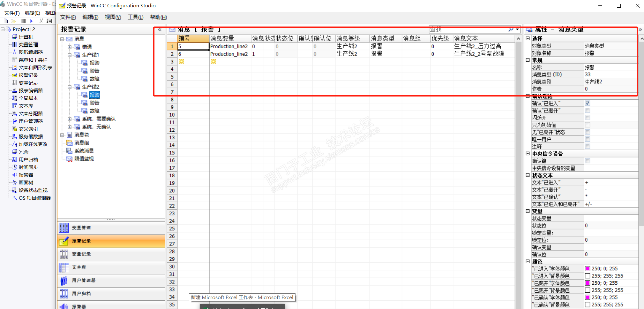Select 报表编辑器 in the WinCC project tree
The image size is (644, 309).
pos(31,90)
